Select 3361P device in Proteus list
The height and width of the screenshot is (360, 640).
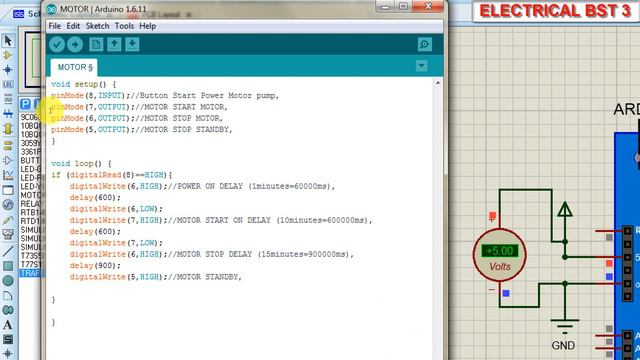[x=31, y=152]
